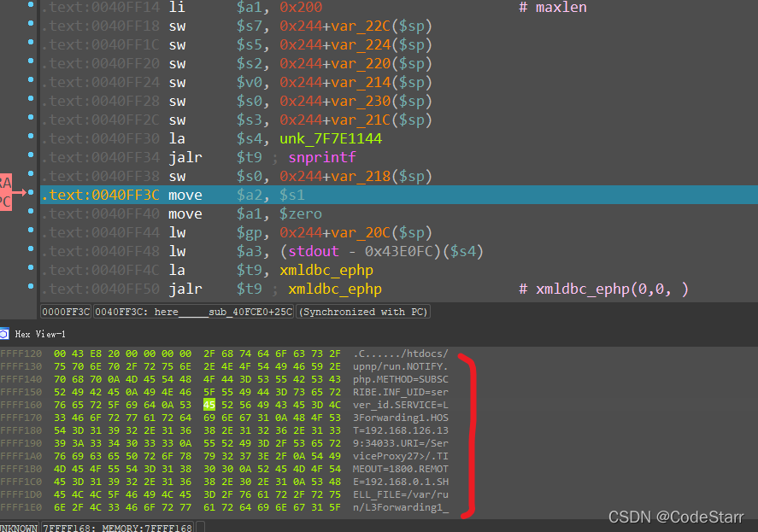The image size is (758, 532).
Task: Click status field 0000FF3C file offset
Action: (66, 312)
